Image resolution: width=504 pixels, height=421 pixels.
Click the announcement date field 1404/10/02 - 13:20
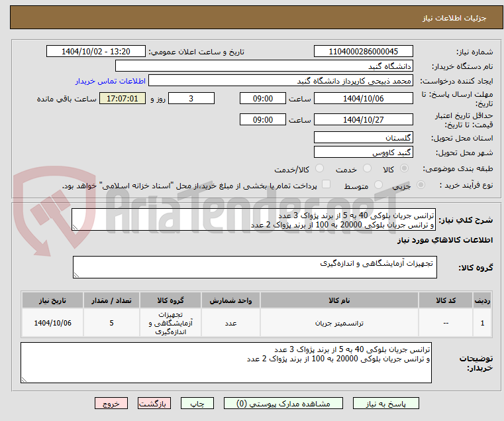click(96, 52)
